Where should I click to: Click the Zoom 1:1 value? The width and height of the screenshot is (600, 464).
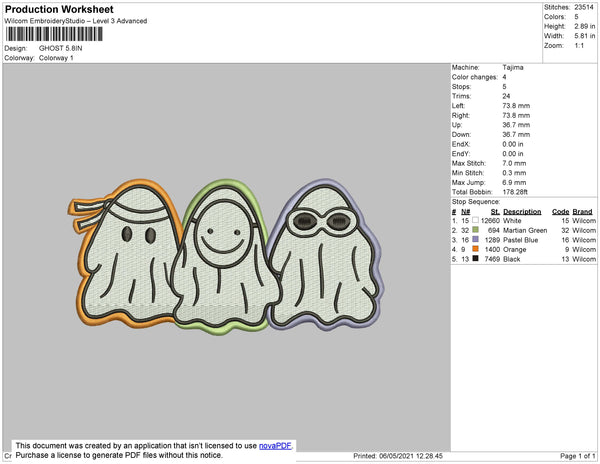[579, 46]
